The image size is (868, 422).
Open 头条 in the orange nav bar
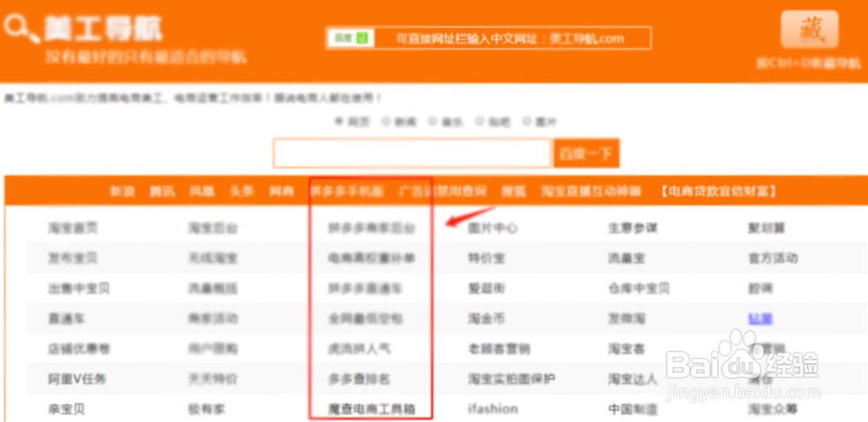(242, 192)
